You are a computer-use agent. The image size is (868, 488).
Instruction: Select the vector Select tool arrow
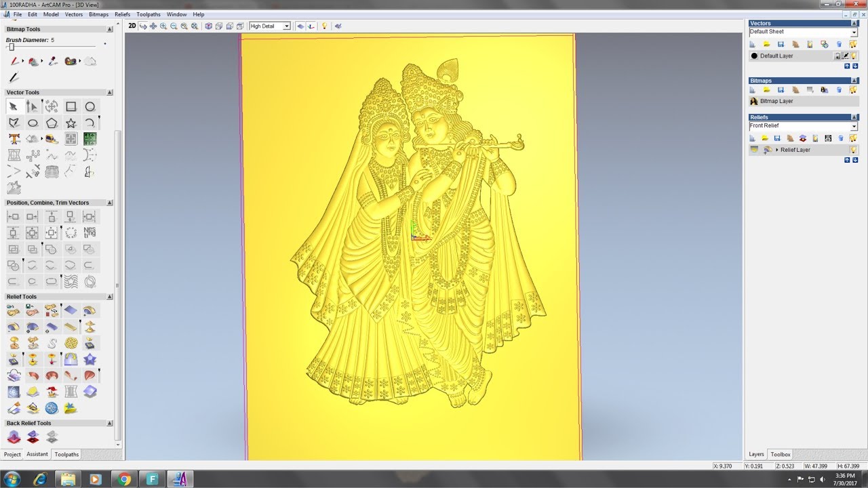[x=13, y=106]
